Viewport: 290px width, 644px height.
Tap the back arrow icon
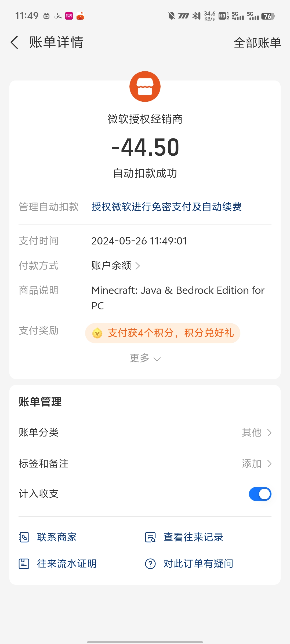pos(15,42)
